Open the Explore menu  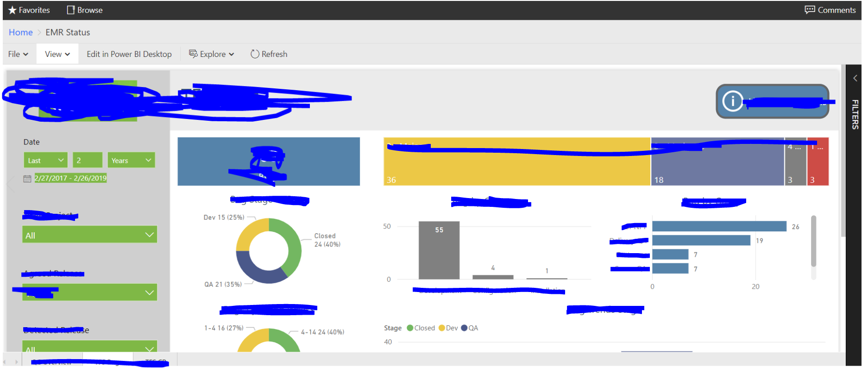point(212,54)
